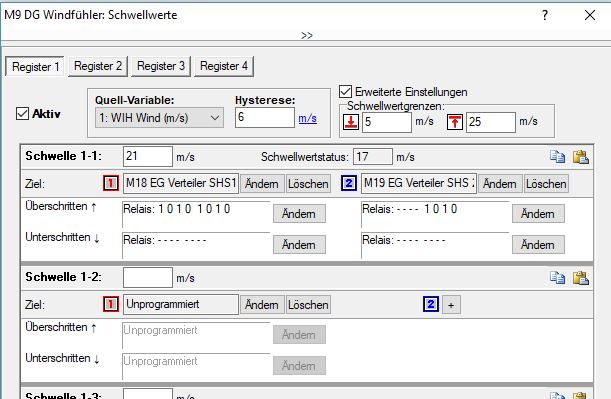Image resolution: width=611 pixels, height=399 pixels.
Task: Switch to Register 3 tab
Action: (161, 66)
